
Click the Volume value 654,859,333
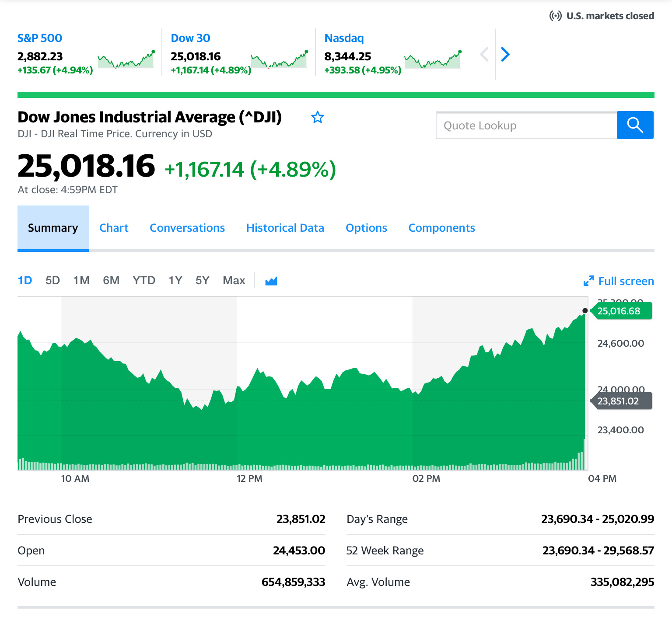click(294, 582)
